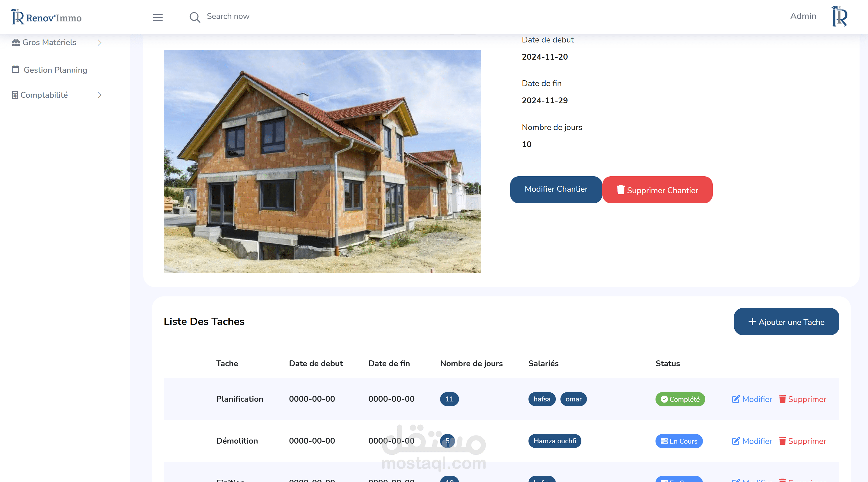The height and width of the screenshot is (482, 868).
Task: Click trash icon for Démolition task
Action: (x=782, y=441)
